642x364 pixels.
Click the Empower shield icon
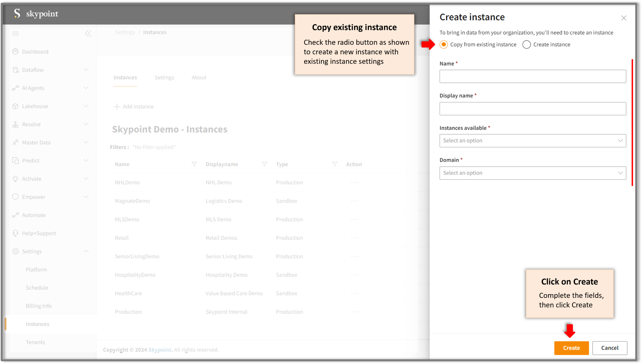15,197
